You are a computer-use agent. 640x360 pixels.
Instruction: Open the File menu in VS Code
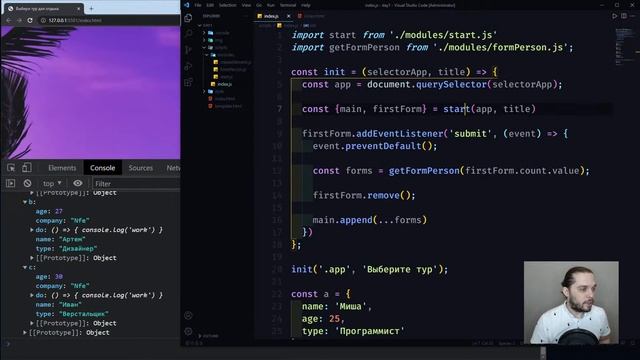click(x=198, y=5)
